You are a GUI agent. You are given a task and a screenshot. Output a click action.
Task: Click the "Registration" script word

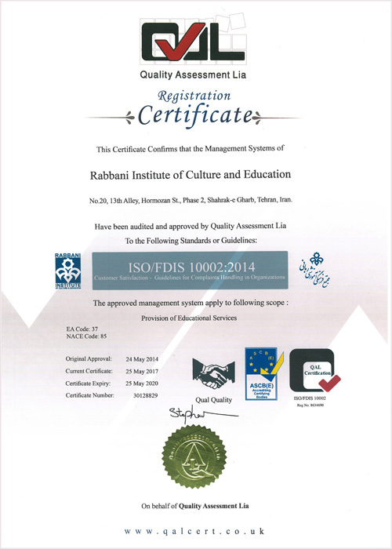[x=194, y=96]
